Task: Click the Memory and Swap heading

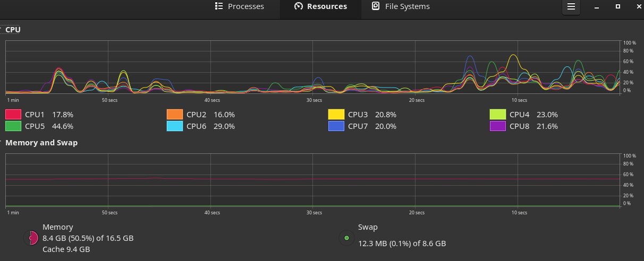Action: pyautogui.click(x=41, y=143)
